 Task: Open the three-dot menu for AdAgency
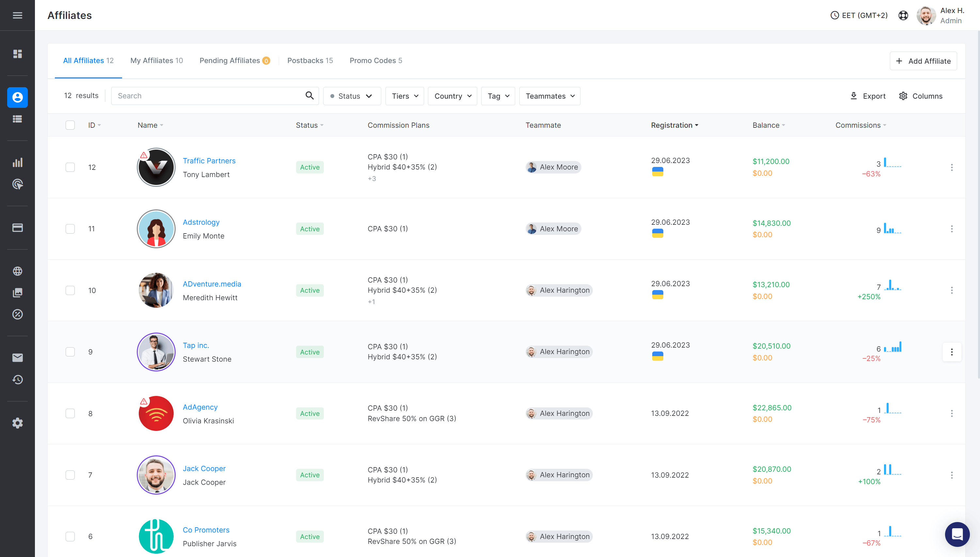[x=952, y=414]
